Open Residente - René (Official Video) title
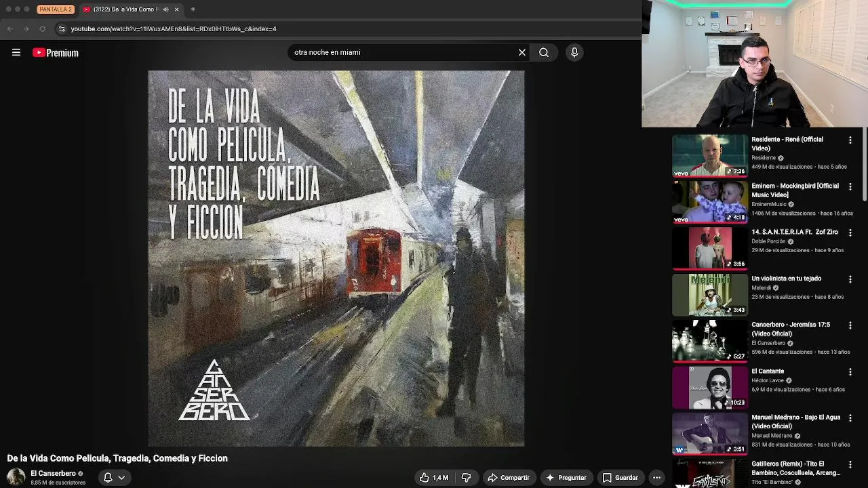868x488 pixels. pyautogui.click(x=787, y=144)
